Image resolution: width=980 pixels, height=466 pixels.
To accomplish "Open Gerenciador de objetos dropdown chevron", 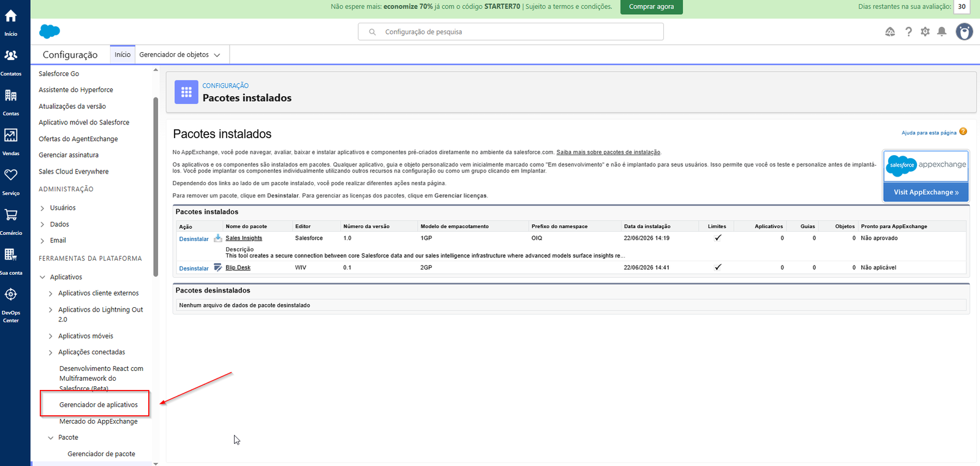I will pos(217,55).
